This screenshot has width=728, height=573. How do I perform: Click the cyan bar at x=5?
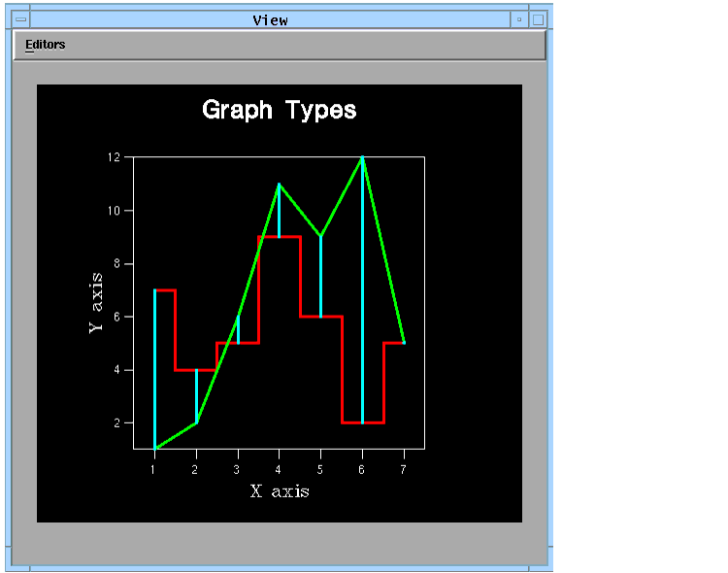click(x=320, y=277)
